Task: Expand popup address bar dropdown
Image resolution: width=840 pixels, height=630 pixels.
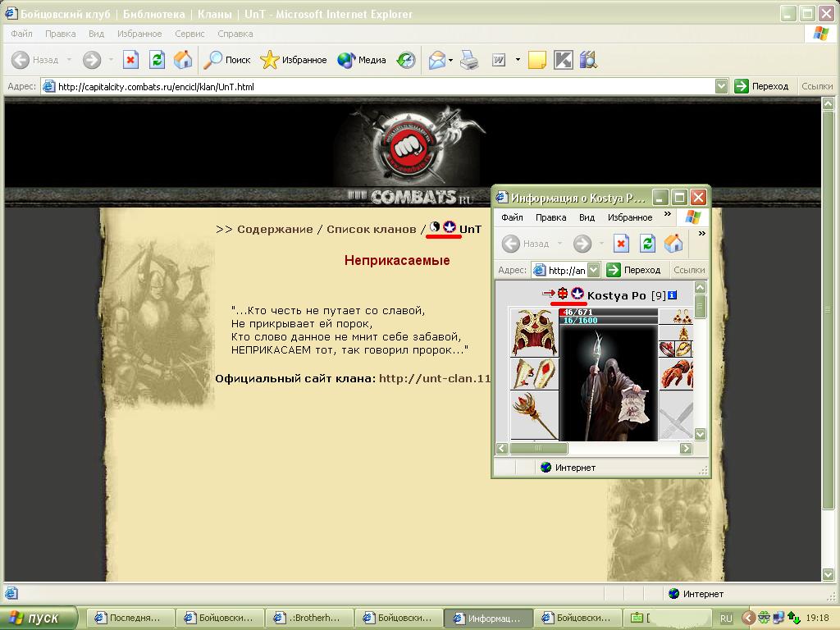Action: 593,270
